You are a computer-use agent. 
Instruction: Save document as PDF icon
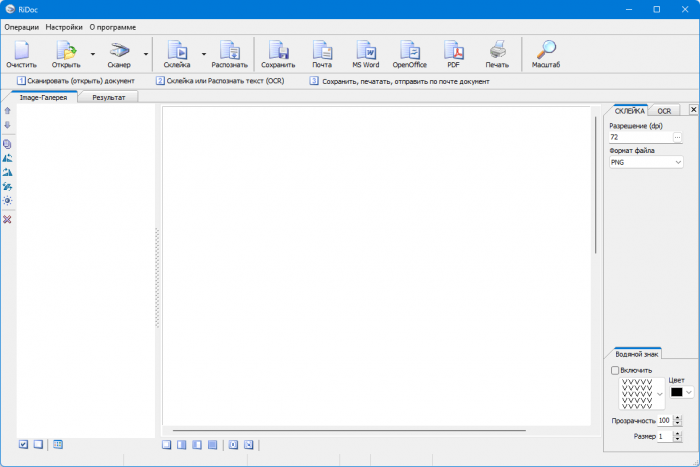[x=453, y=51]
